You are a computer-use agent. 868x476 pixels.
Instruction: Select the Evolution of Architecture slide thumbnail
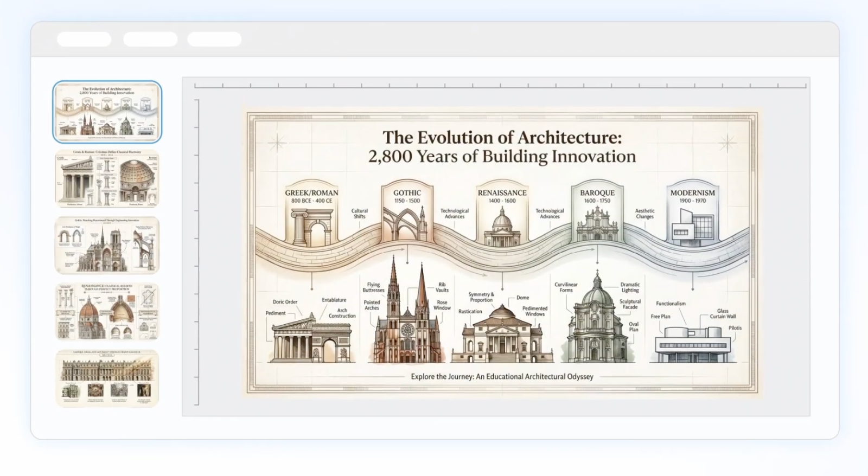pos(107,111)
